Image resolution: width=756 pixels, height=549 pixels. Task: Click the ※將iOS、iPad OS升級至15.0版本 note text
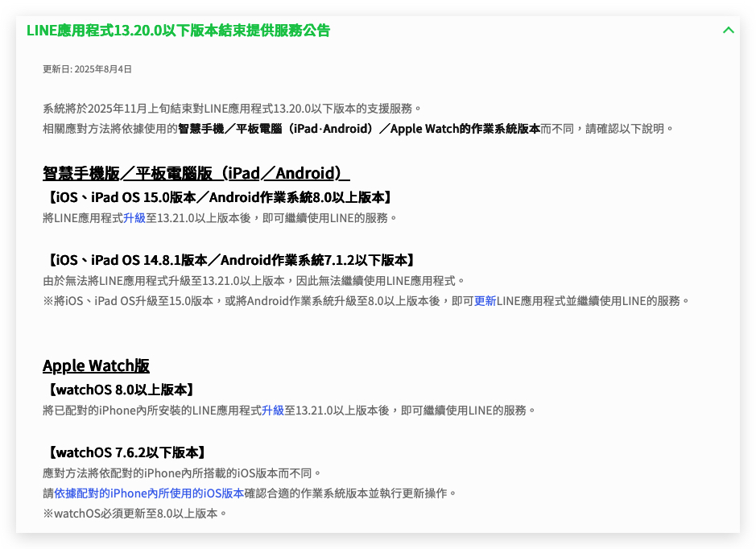[x=366, y=301]
